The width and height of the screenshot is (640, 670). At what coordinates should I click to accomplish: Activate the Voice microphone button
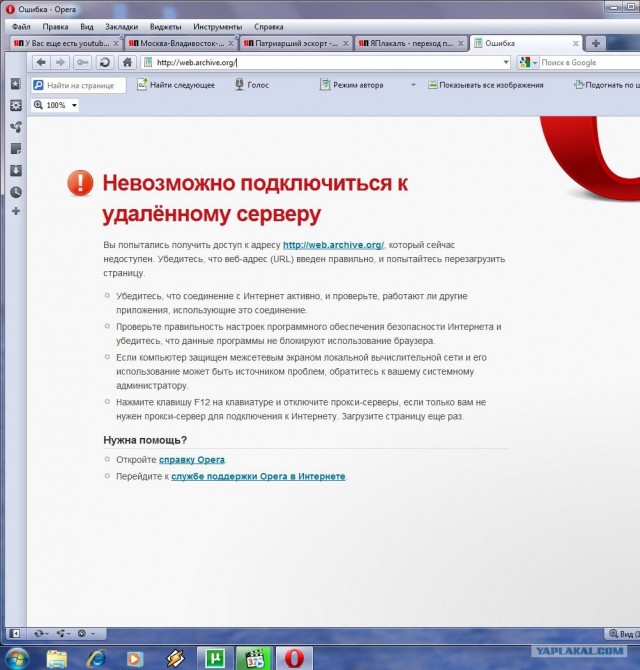[x=252, y=85]
